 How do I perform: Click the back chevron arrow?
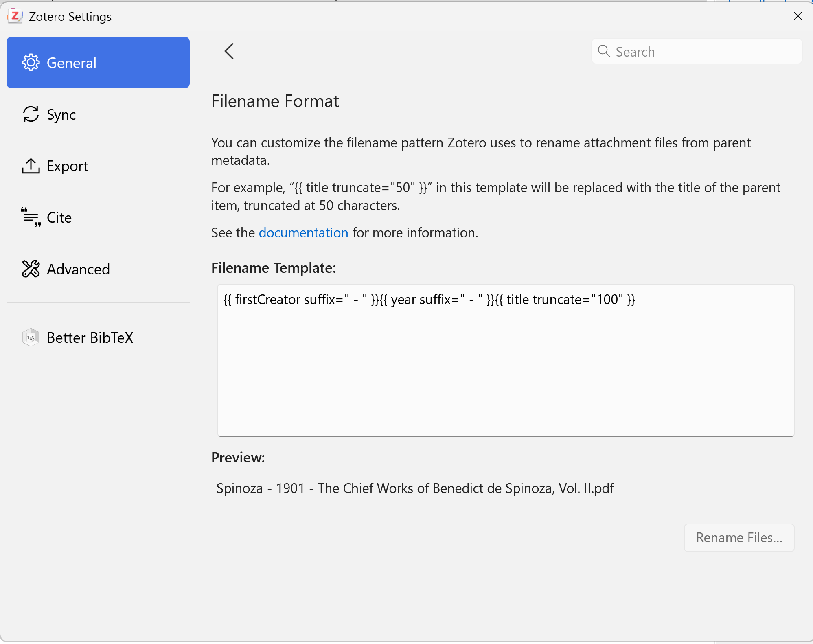click(229, 51)
